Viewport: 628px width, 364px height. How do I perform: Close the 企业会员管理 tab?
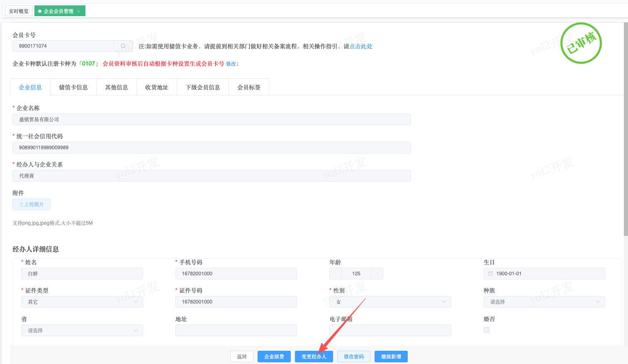(x=78, y=11)
